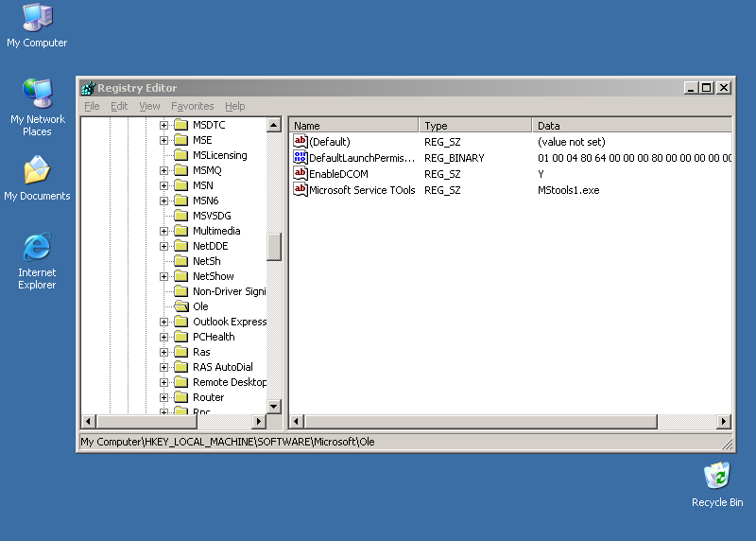Sort values by the Name column header

click(x=353, y=126)
